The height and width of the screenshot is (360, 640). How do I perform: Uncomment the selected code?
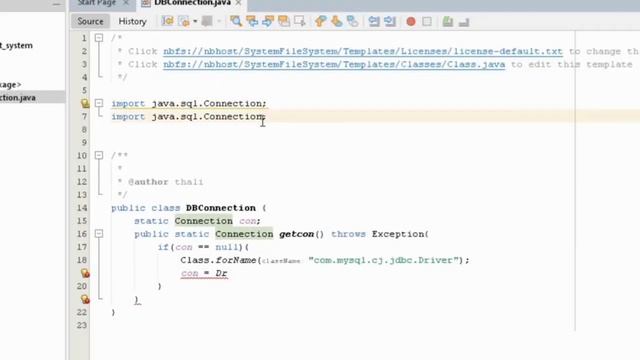pyautogui.click(x=464, y=21)
